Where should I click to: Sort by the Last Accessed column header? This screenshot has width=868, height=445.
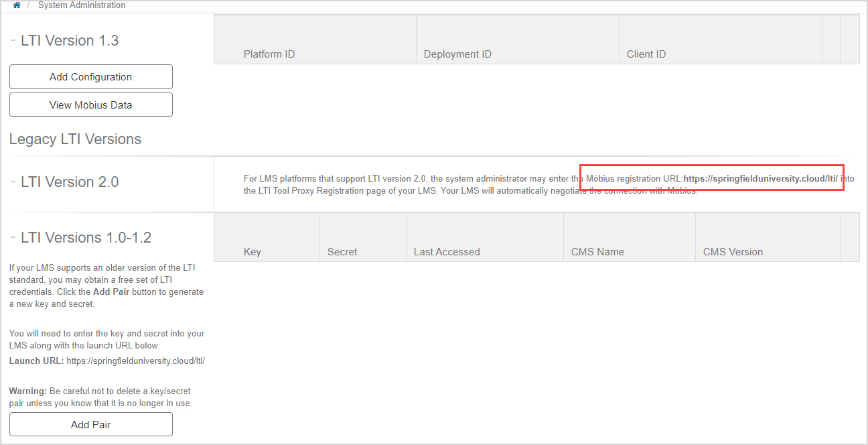[446, 251]
